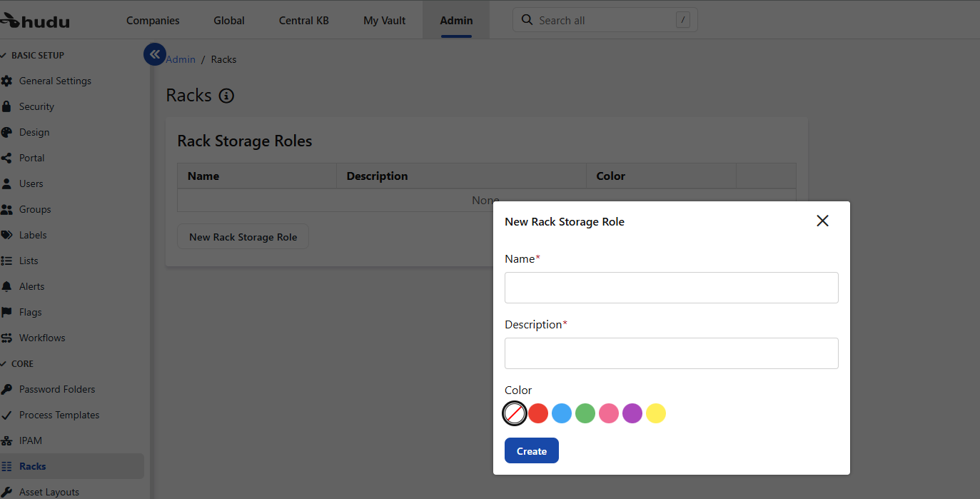Follow the Admin breadcrumb link
Image resolution: width=980 pixels, height=499 pixels.
(x=181, y=59)
